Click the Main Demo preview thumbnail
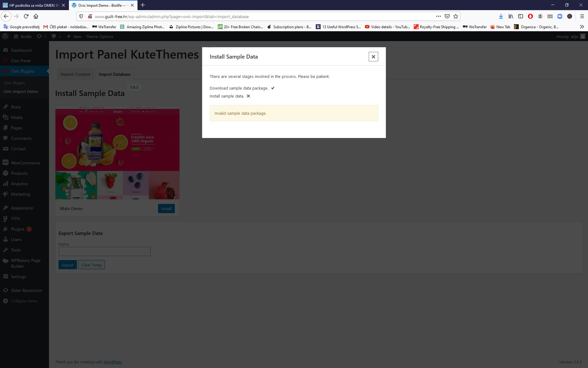 [117, 153]
